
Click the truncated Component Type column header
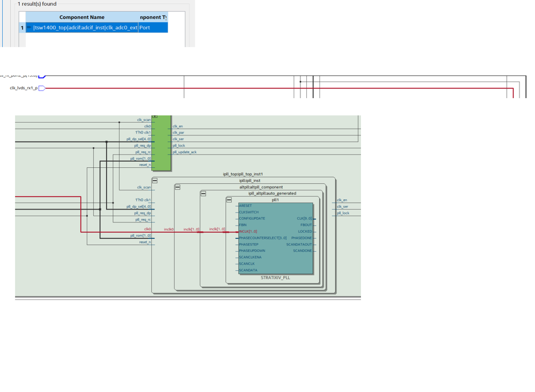point(153,17)
